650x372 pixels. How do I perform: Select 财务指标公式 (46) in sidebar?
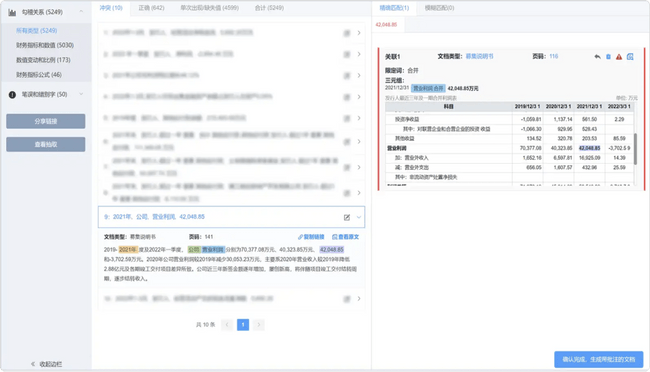(39, 75)
